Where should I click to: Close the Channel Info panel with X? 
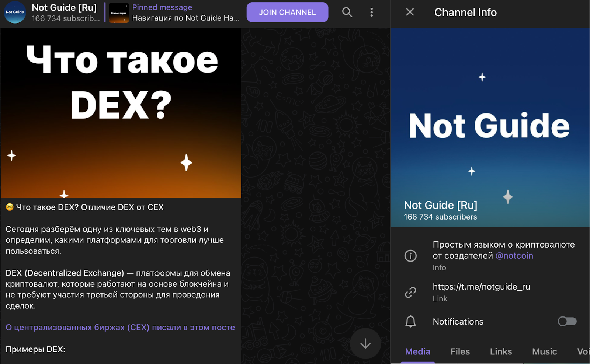tap(409, 12)
